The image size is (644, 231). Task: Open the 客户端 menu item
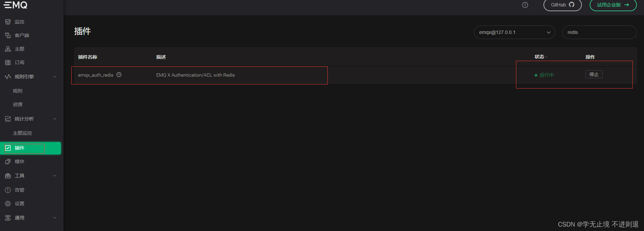pos(22,35)
